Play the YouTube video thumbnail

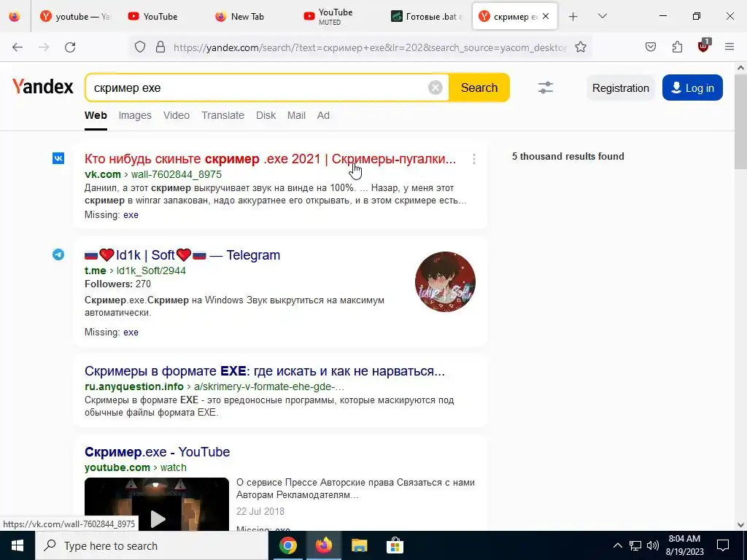157,504
